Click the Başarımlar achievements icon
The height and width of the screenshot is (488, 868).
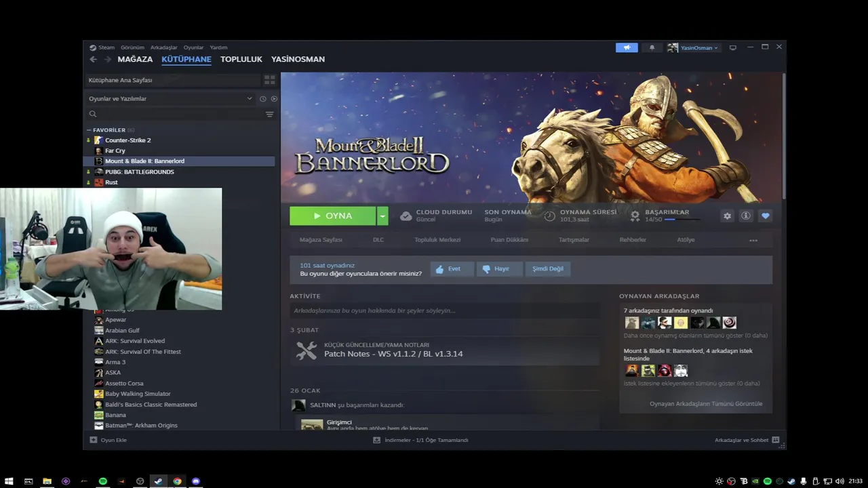point(635,216)
